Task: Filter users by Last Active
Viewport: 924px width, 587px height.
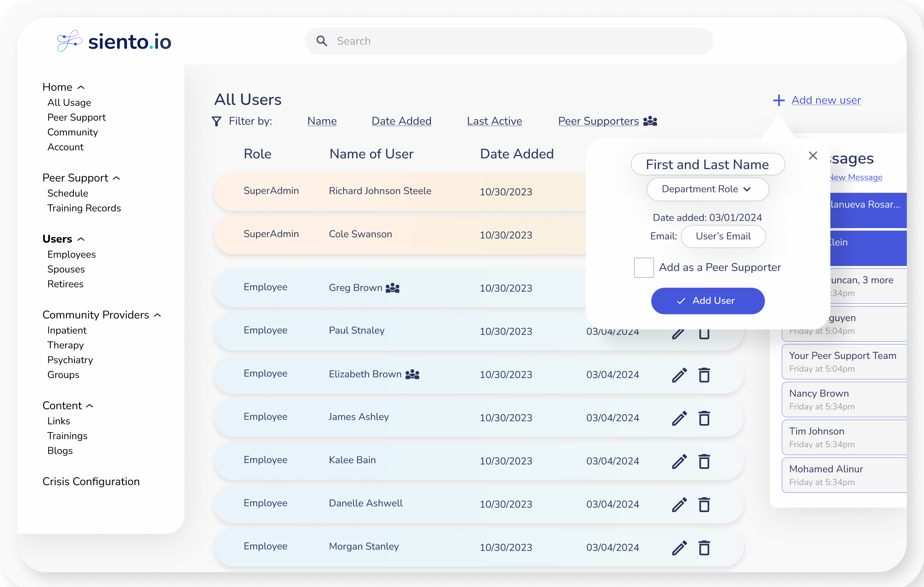Action: (x=494, y=121)
